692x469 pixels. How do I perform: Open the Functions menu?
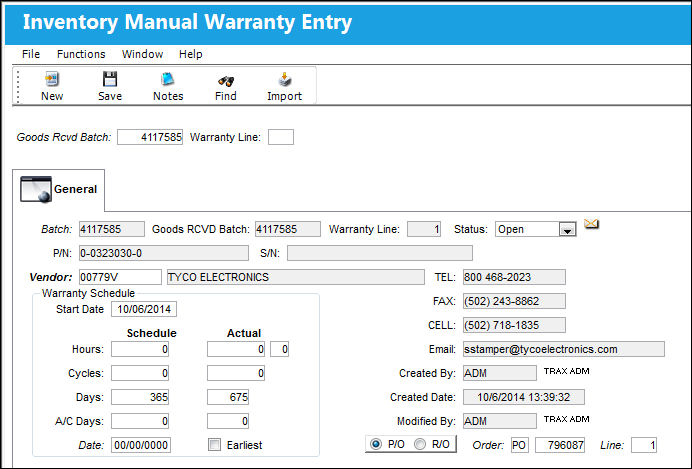coord(81,54)
